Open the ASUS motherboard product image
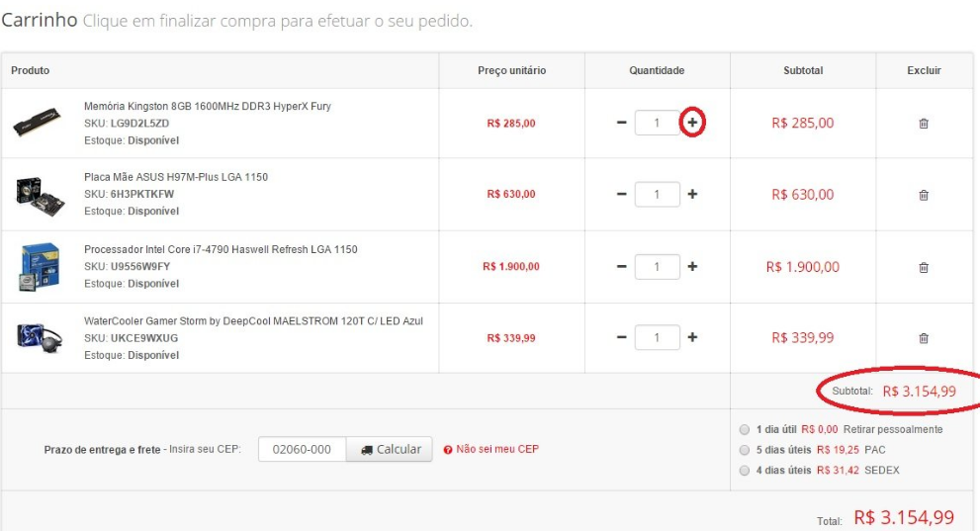This screenshot has height=531, width=980. point(39,192)
